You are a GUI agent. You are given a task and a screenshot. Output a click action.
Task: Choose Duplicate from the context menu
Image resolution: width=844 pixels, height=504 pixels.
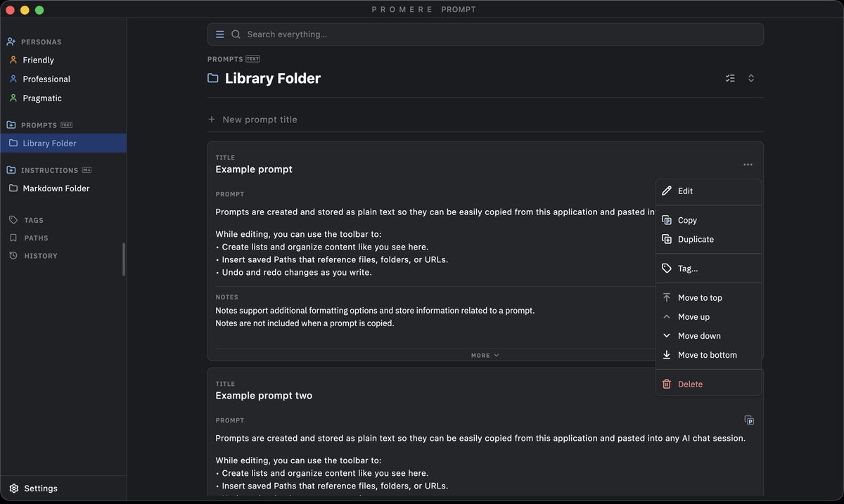pyautogui.click(x=709, y=239)
